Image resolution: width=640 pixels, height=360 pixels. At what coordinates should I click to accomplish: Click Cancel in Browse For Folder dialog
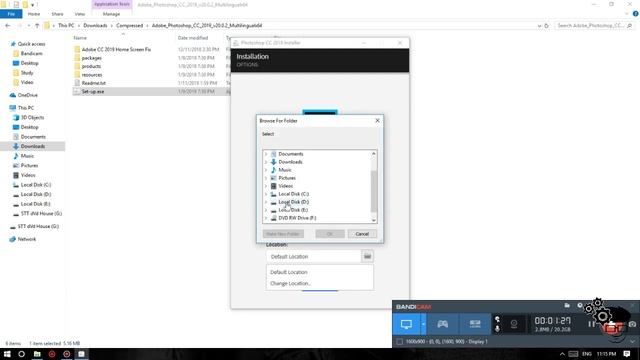point(362,234)
